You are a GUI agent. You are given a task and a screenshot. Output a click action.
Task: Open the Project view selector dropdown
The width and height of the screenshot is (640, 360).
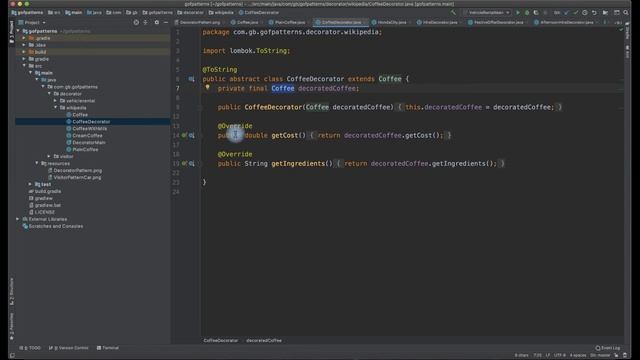click(32, 22)
